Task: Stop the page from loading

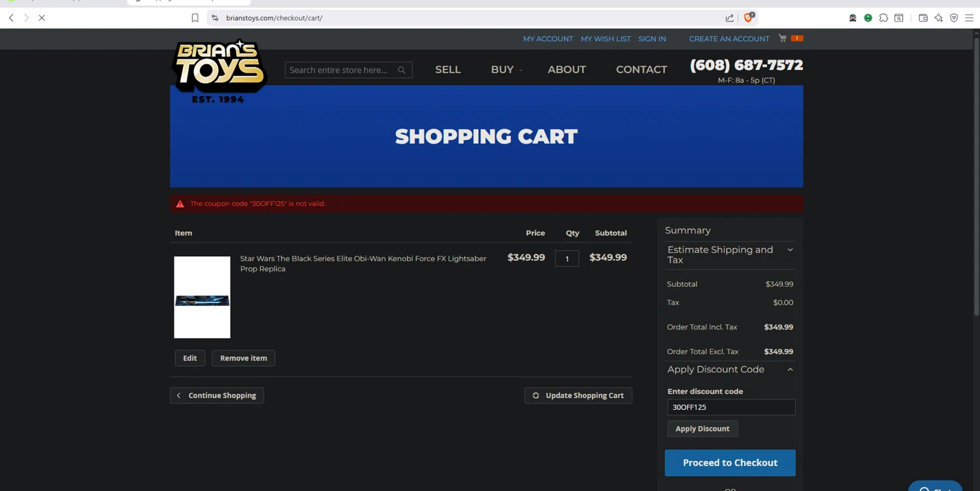Action: [x=42, y=18]
